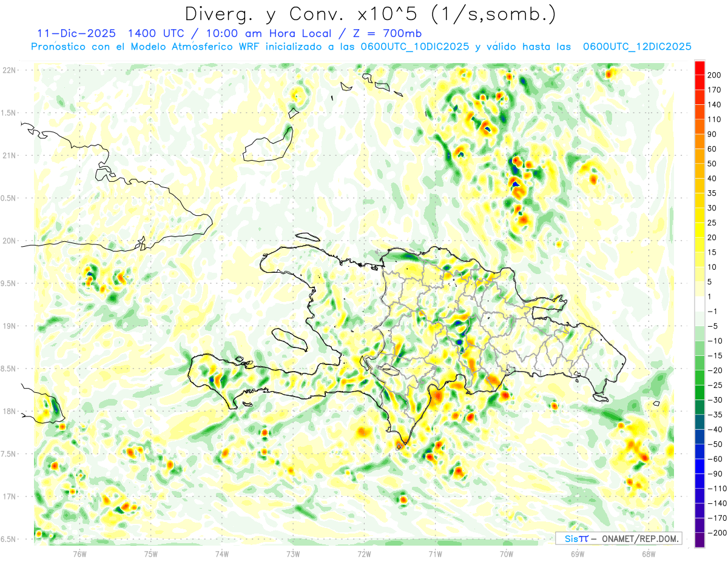Click the '-30' colorbar label
The image size is (728, 562).
[x=715, y=400]
